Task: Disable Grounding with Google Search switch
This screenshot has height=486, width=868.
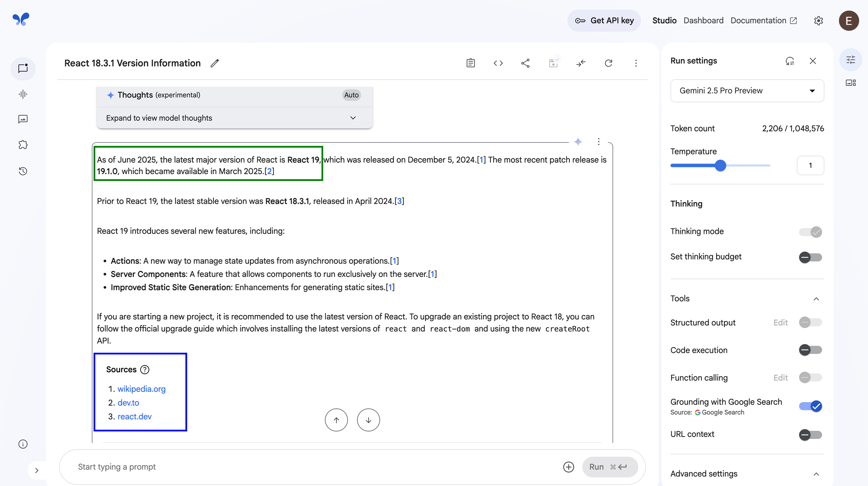Action: pyautogui.click(x=810, y=406)
